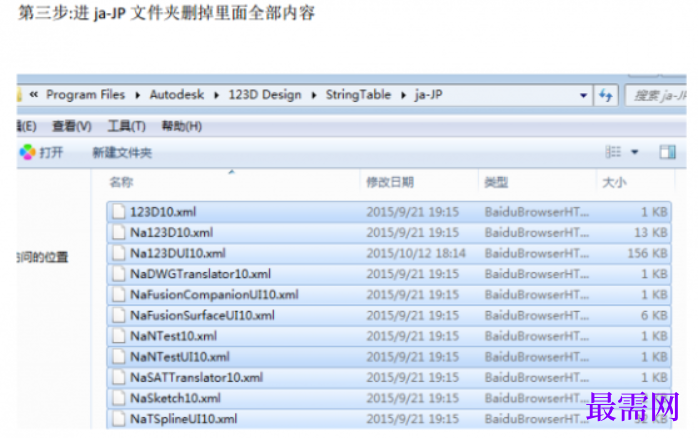This screenshot has height=438, width=698.
Task: Open the 工具(T) menu
Action: [126, 126]
